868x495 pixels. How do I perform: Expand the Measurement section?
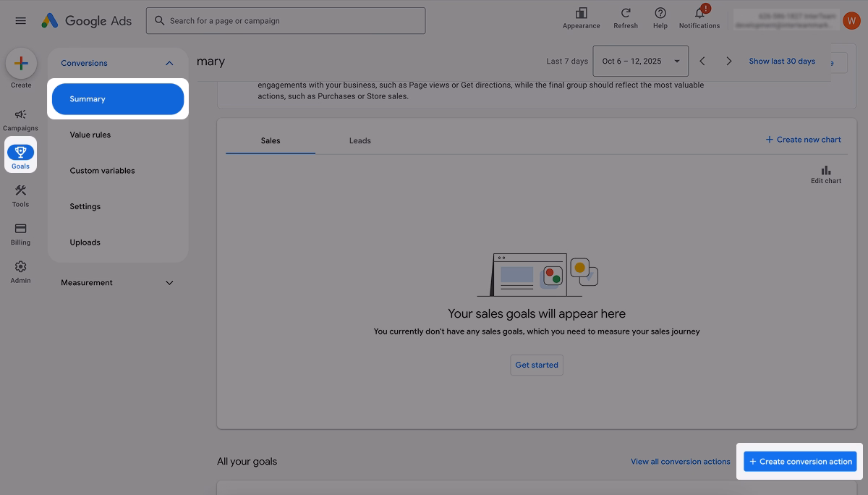click(x=169, y=282)
